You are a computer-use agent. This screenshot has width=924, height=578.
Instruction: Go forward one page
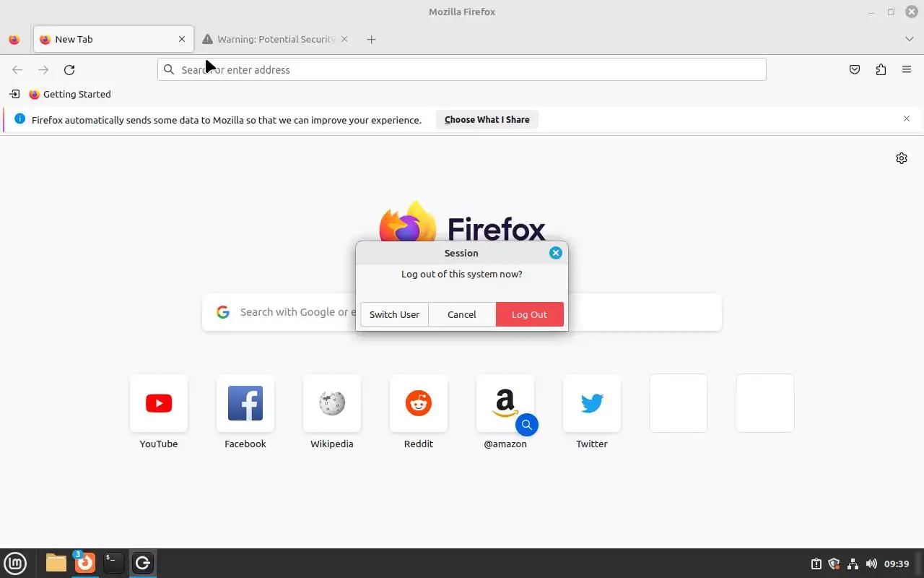[43, 70]
